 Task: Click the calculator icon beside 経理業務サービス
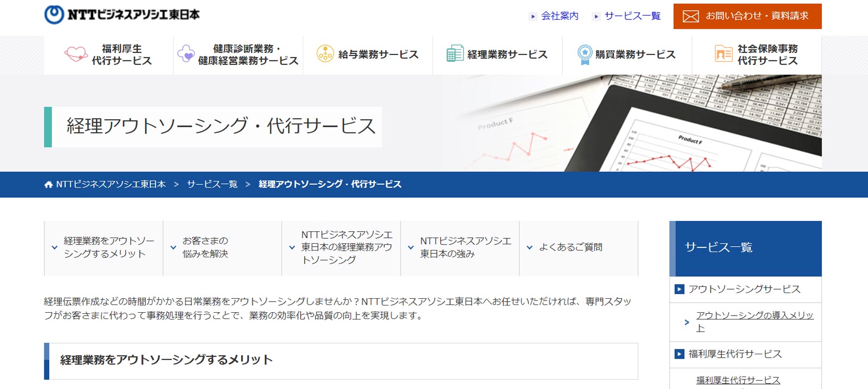pos(455,54)
